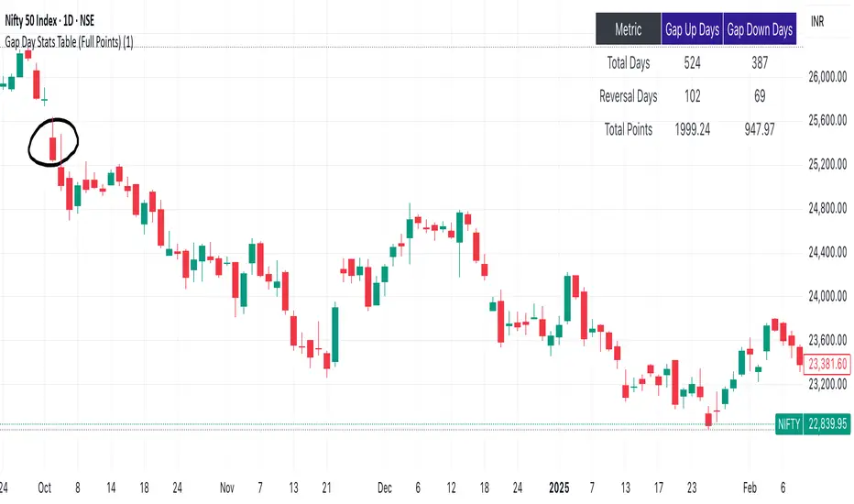Select the Total Days row label
This screenshot has height=504, width=854.
coord(629,63)
